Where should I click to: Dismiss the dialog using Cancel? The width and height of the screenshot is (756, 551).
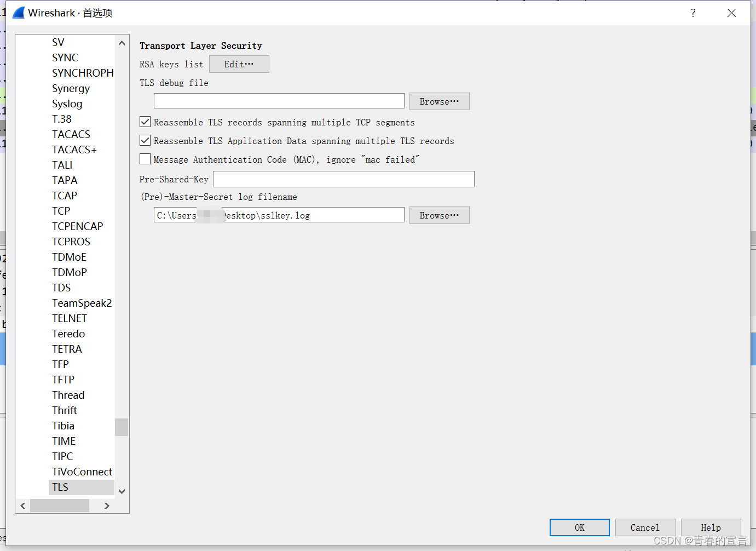pos(645,527)
